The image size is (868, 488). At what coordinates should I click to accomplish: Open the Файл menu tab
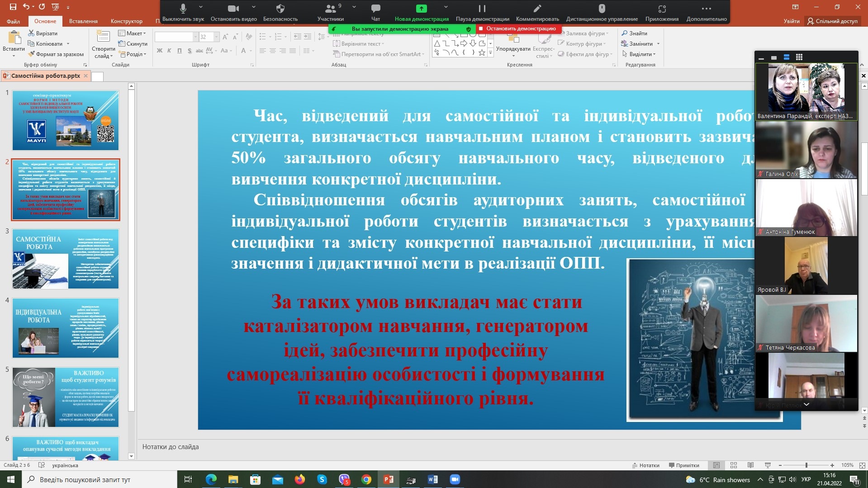pyautogui.click(x=13, y=21)
